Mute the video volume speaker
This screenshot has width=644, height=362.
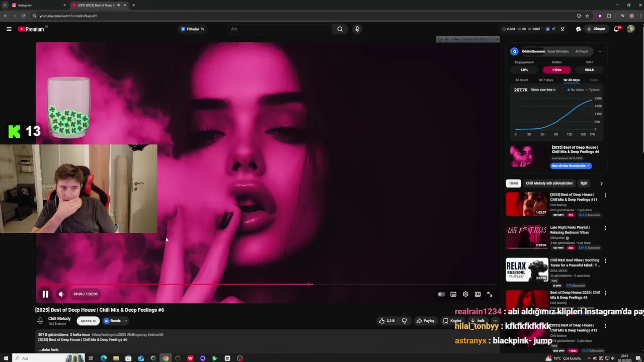coord(61,294)
